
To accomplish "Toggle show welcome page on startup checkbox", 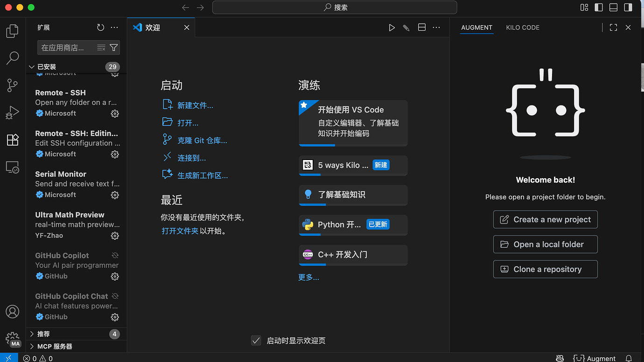I will pos(256,341).
